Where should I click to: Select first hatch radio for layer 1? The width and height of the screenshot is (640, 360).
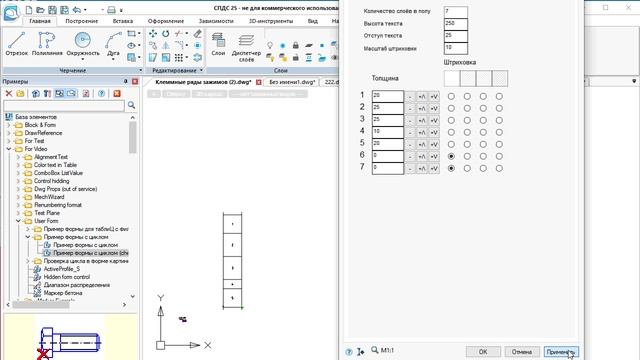click(451, 97)
